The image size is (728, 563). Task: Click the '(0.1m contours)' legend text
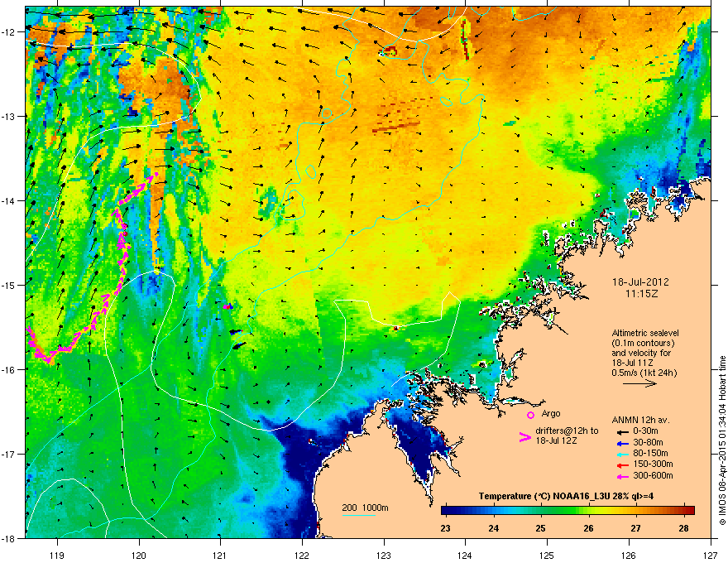643,344
